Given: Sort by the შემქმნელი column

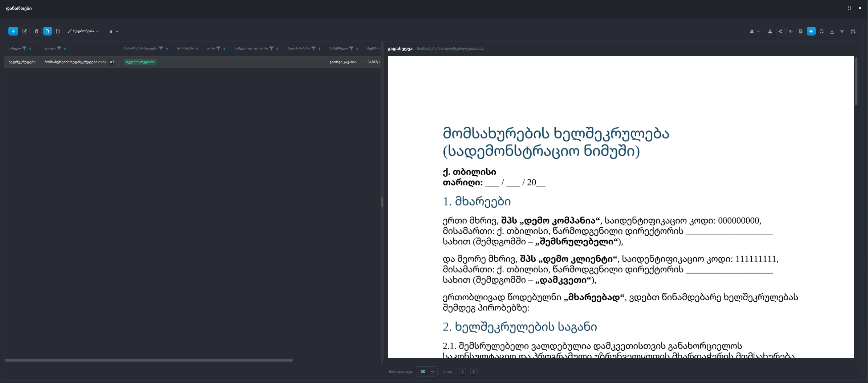Looking at the screenshot, I should [x=357, y=49].
